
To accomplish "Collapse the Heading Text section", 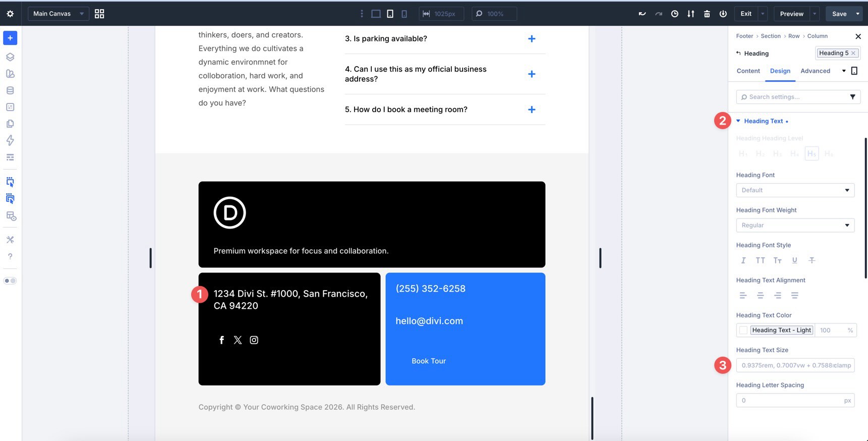I will click(x=738, y=121).
